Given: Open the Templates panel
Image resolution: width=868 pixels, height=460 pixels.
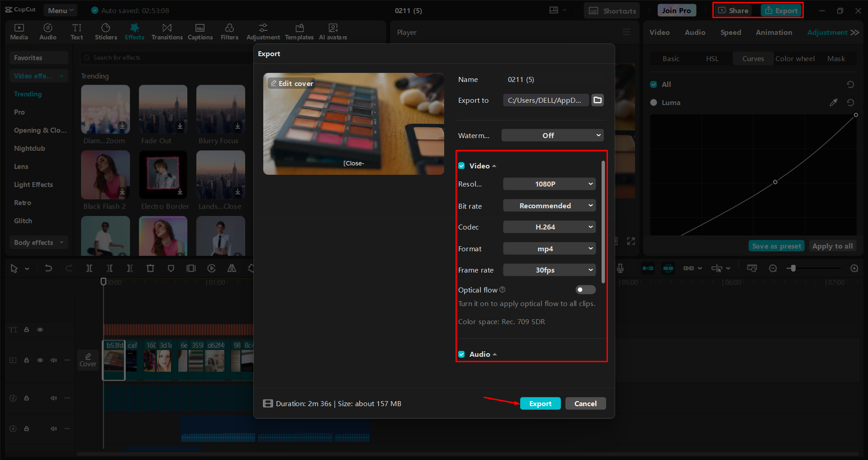Looking at the screenshot, I should [299, 31].
